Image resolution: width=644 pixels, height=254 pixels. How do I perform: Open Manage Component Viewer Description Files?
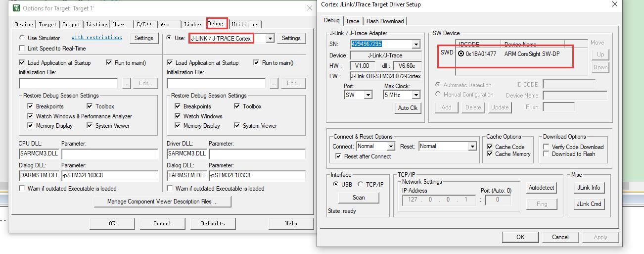[162, 202]
